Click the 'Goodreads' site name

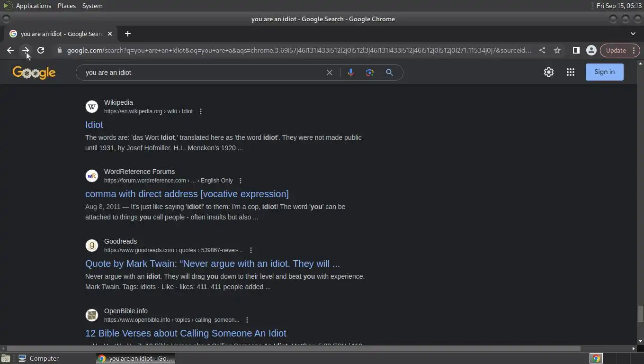(x=120, y=241)
